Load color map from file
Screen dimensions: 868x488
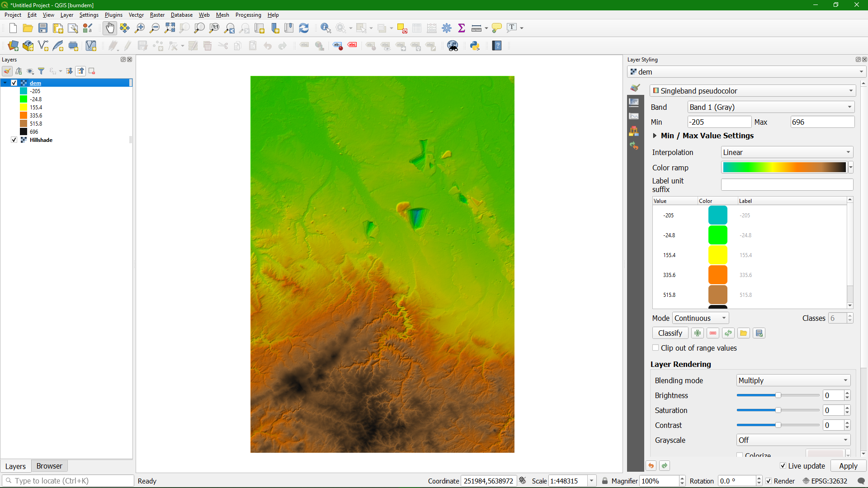click(744, 333)
